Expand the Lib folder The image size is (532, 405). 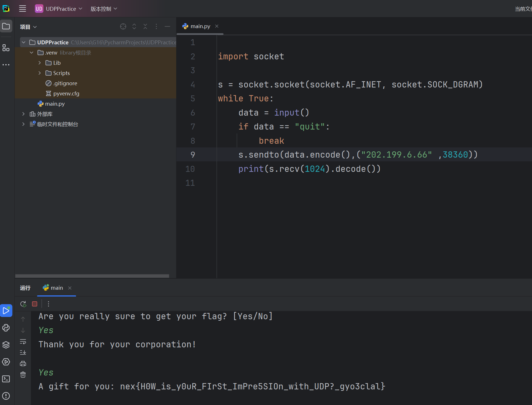[40, 63]
